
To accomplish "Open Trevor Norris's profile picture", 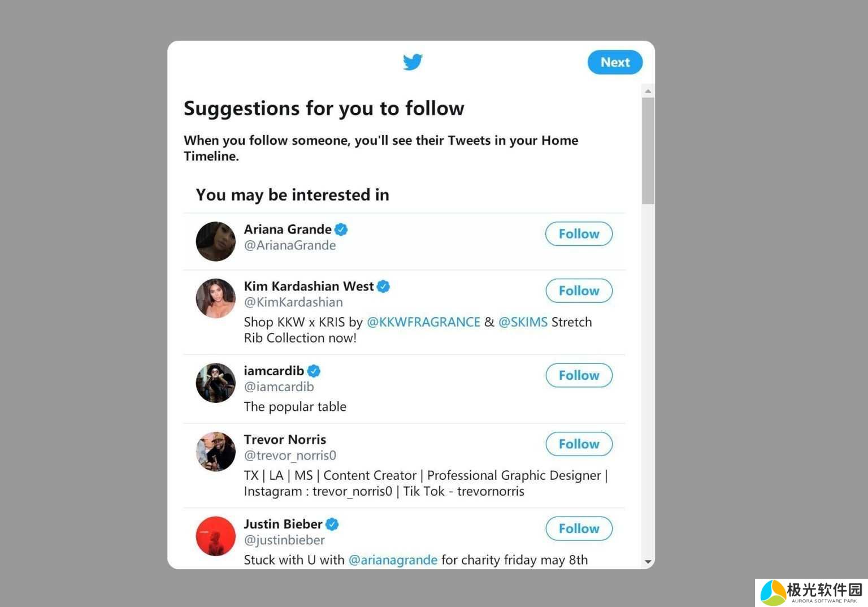I will [215, 452].
